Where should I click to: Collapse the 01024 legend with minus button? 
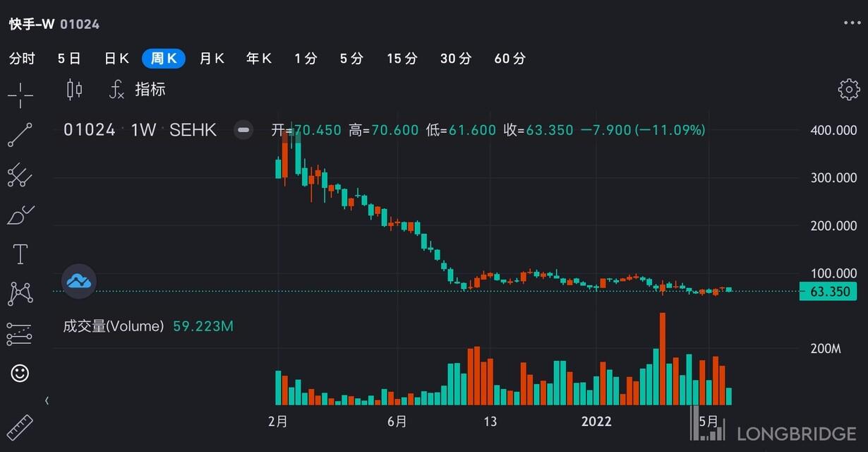pyautogui.click(x=243, y=130)
